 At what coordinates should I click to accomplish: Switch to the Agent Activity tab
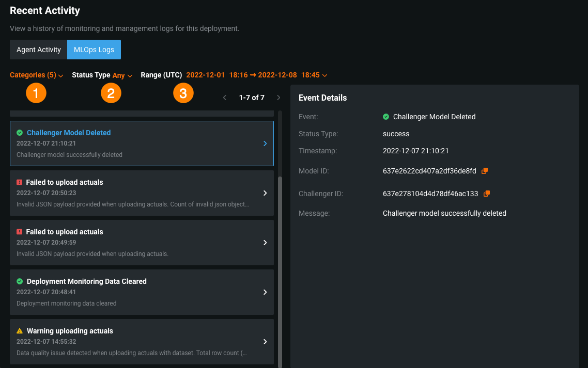(39, 50)
